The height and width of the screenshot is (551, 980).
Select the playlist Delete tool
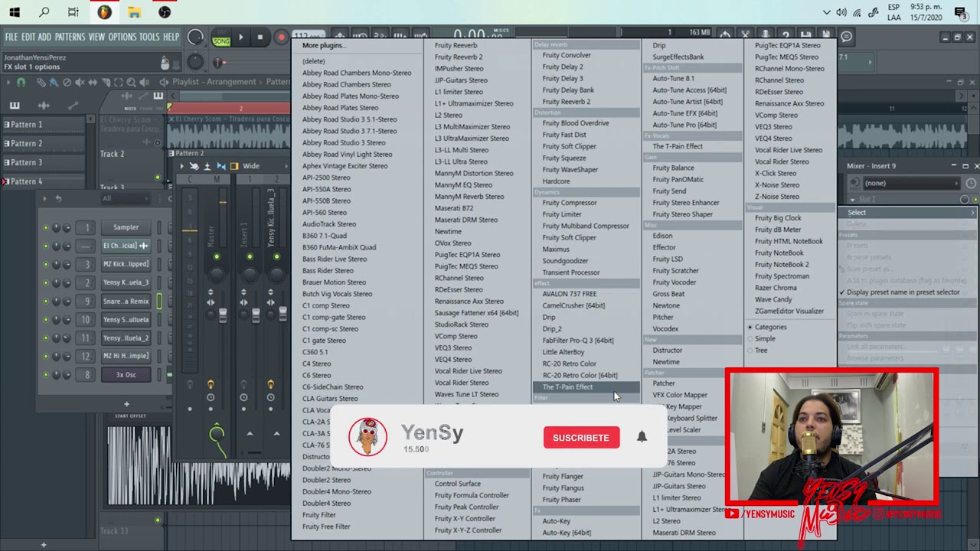point(67,82)
